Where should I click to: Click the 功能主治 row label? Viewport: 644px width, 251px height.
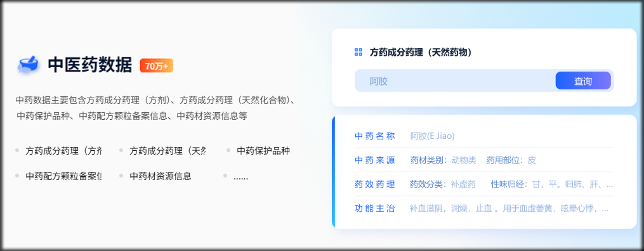coord(374,209)
